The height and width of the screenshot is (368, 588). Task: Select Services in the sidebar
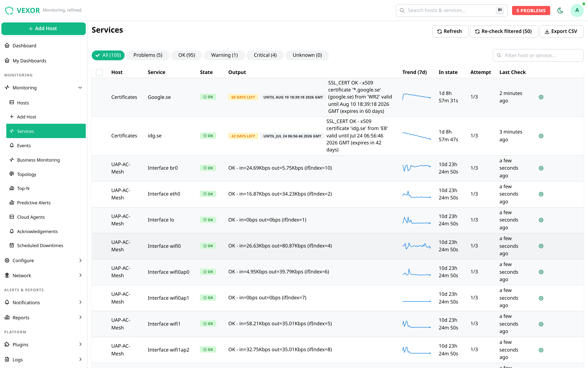[x=46, y=131]
